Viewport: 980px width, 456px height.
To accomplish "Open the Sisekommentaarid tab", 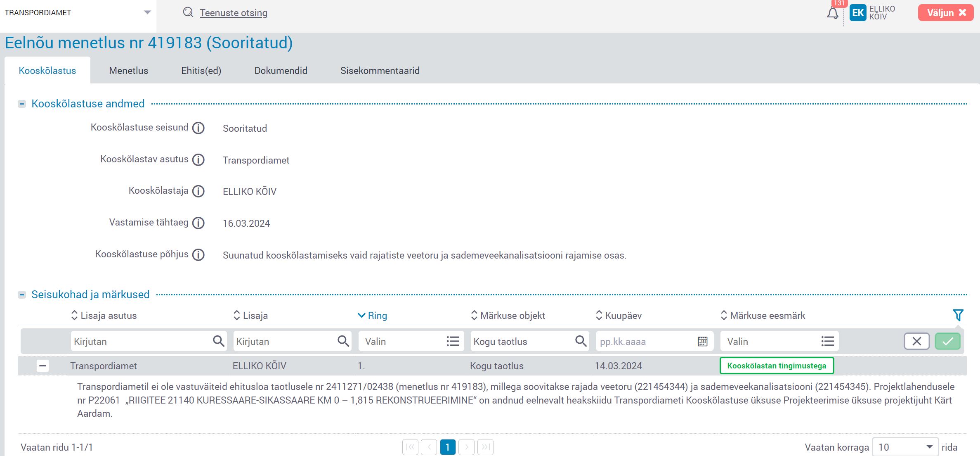I will pyautogui.click(x=380, y=71).
